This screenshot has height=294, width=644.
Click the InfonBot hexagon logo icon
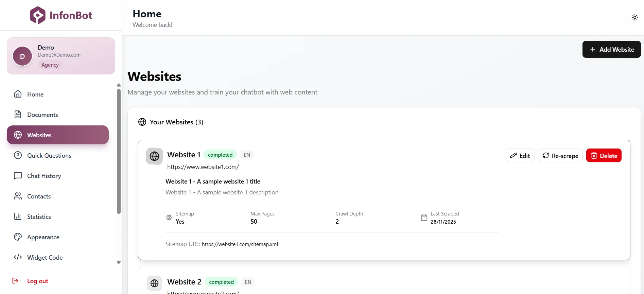(x=37, y=15)
